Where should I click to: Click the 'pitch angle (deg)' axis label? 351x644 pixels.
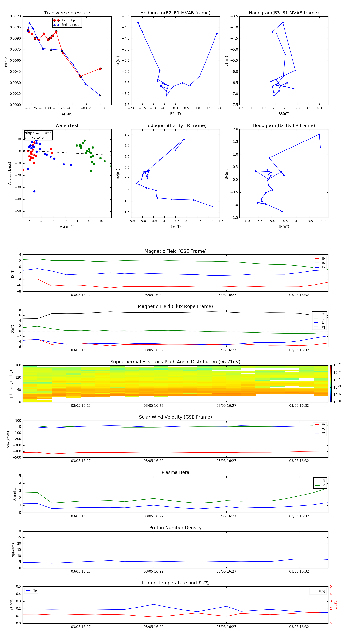(11, 384)
